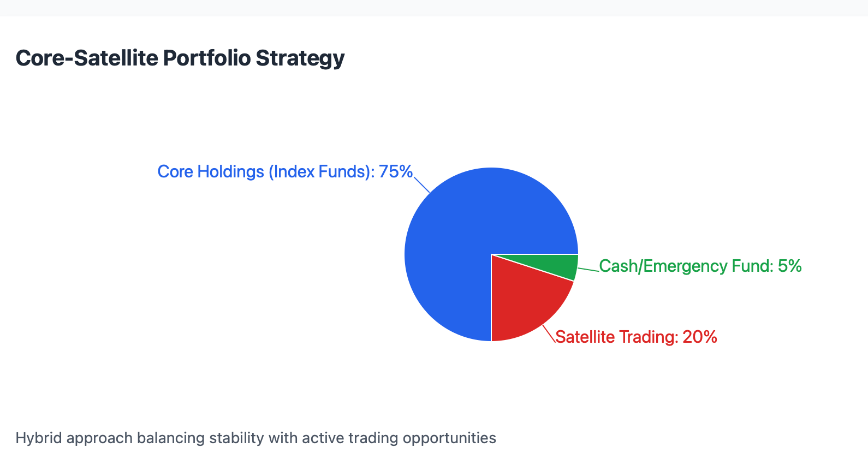The width and height of the screenshot is (868, 459).
Task: Click the 75% value in the blue label
Action: click(x=396, y=171)
